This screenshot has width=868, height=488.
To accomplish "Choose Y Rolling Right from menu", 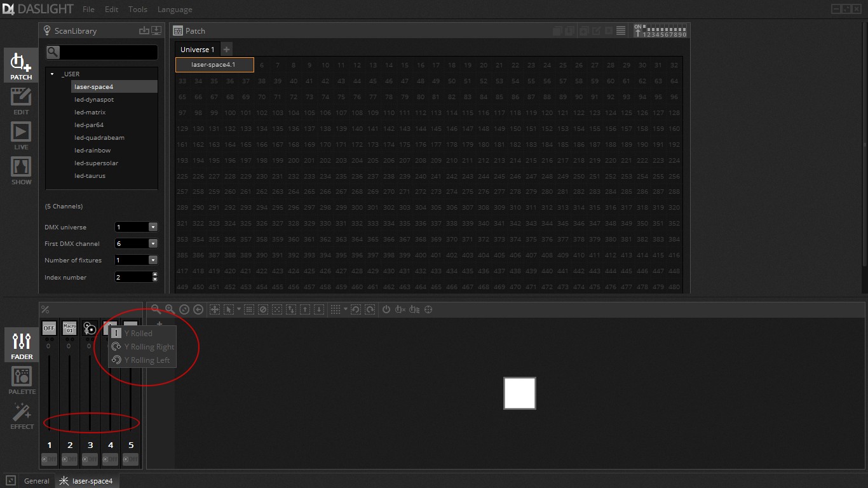I will [142, 346].
